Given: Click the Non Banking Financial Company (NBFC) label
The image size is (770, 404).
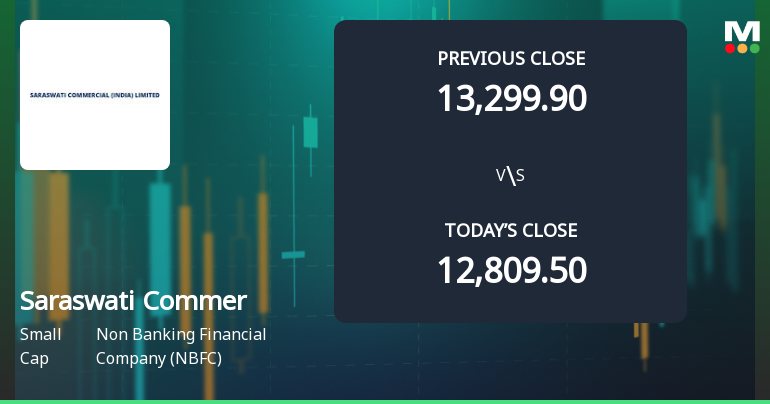Looking at the screenshot, I should pyautogui.click(x=181, y=346).
